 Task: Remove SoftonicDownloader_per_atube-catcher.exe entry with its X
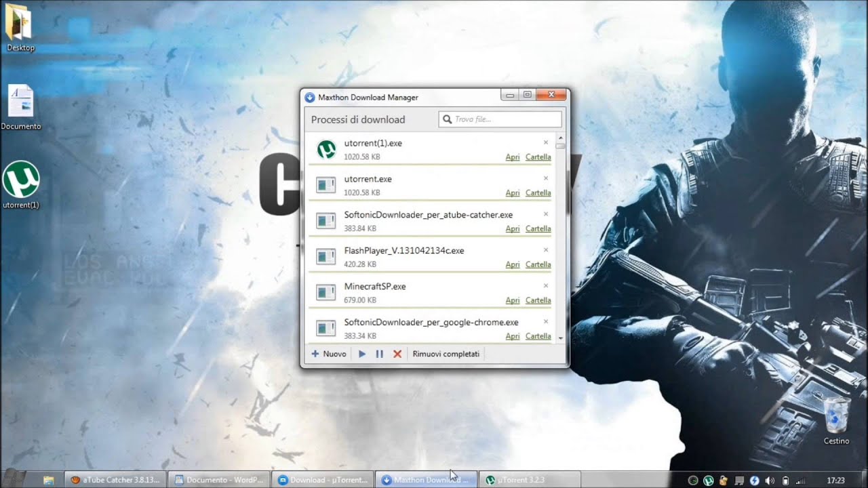click(546, 214)
